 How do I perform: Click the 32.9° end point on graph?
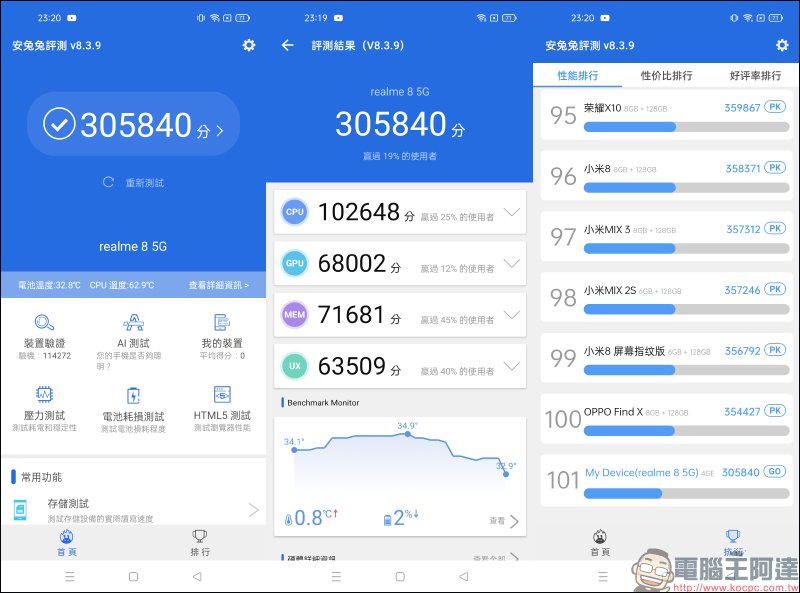click(x=506, y=474)
